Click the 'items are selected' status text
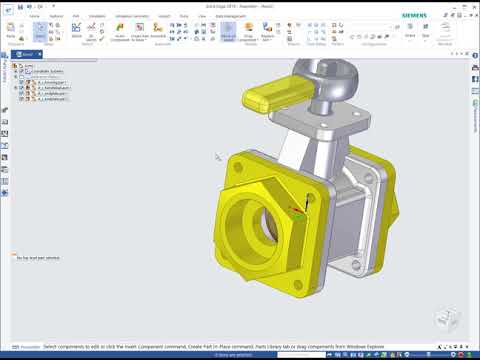Screen dimensions: 480x360 pos(232,355)
